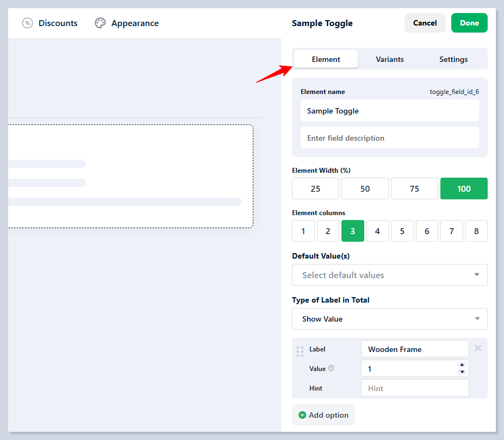Remove the Wooden Frame option with X
The width and height of the screenshot is (504, 440).
coord(478,348)
